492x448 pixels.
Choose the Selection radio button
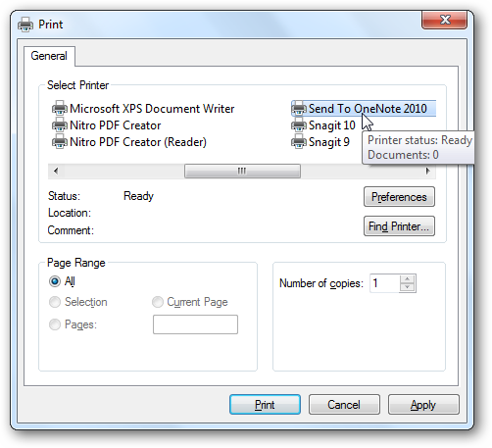[x=55, y=302]
